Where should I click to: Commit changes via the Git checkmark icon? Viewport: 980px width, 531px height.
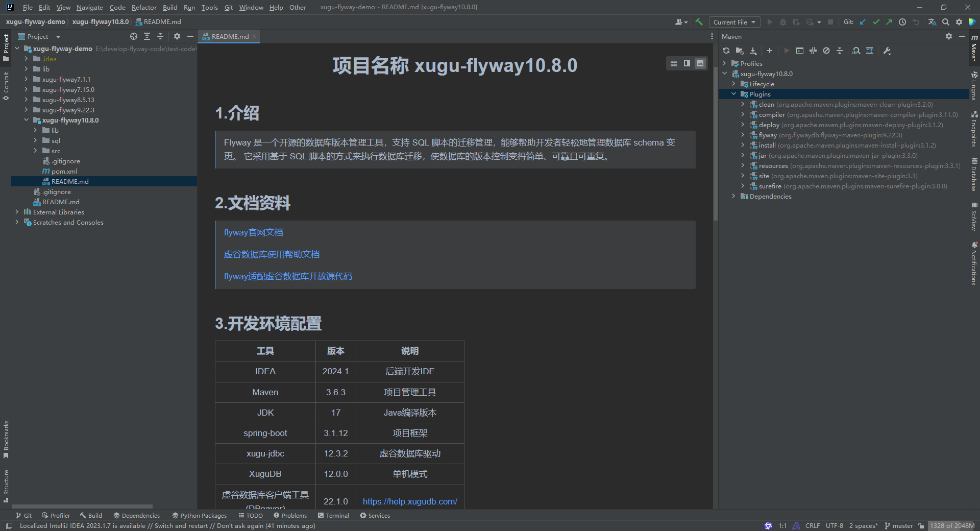(876, 22)
